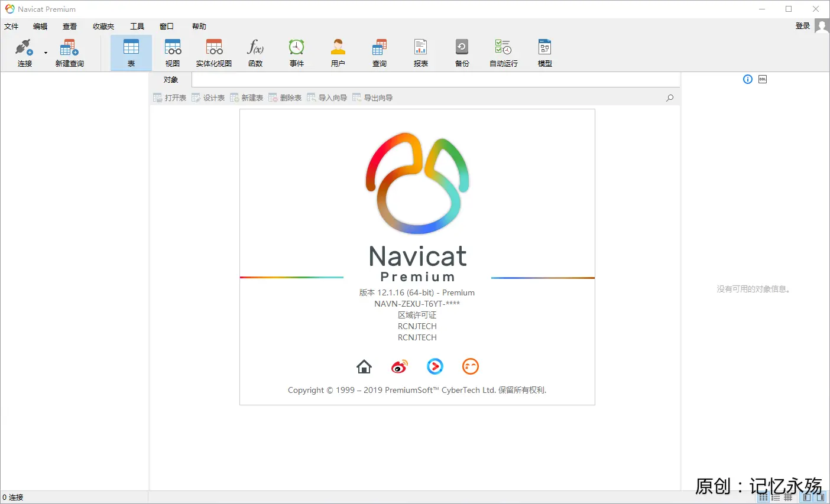Click the 区域许可证 license text
The width and height of the screenshot is (830, 504).
[417, 315]
